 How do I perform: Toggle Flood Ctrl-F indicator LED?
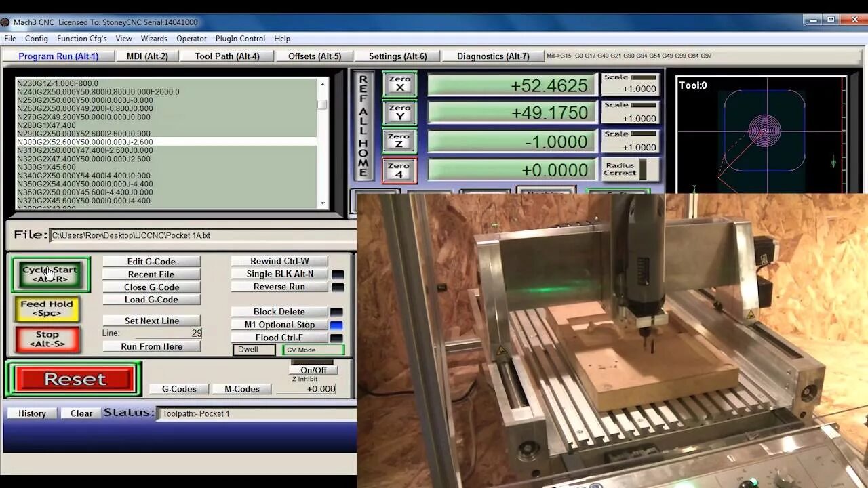coord(336,338)
